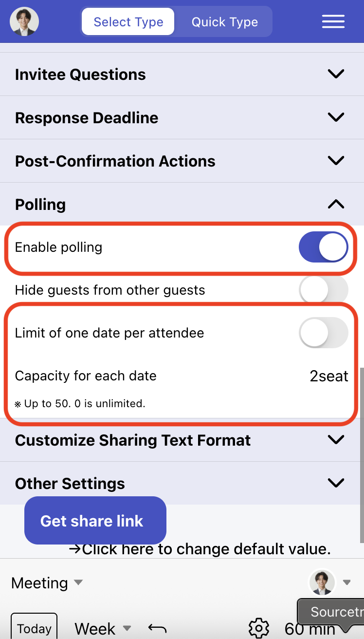Open the Customize Sharing Text Format section

[x=335, y=440]
